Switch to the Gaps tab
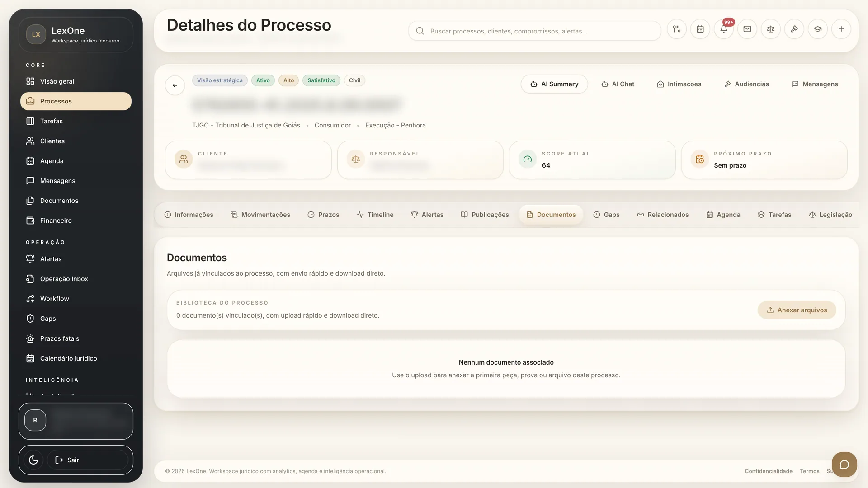Image resolution: width=868 pixels, height=488 pixels. coord(606,215)
